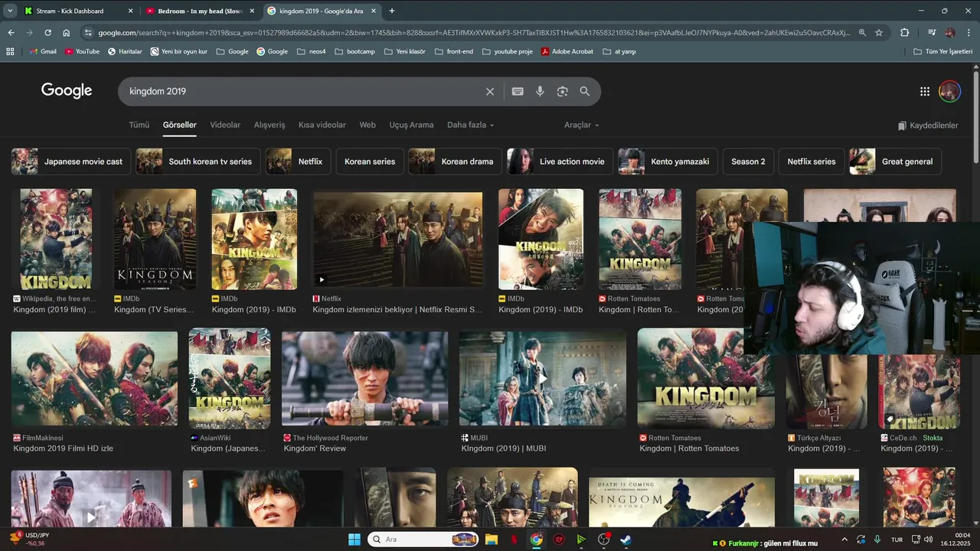Filter by Japanese movie cast chip
Viewport: 980px width, 551px height.
click(x=70, y=161)
